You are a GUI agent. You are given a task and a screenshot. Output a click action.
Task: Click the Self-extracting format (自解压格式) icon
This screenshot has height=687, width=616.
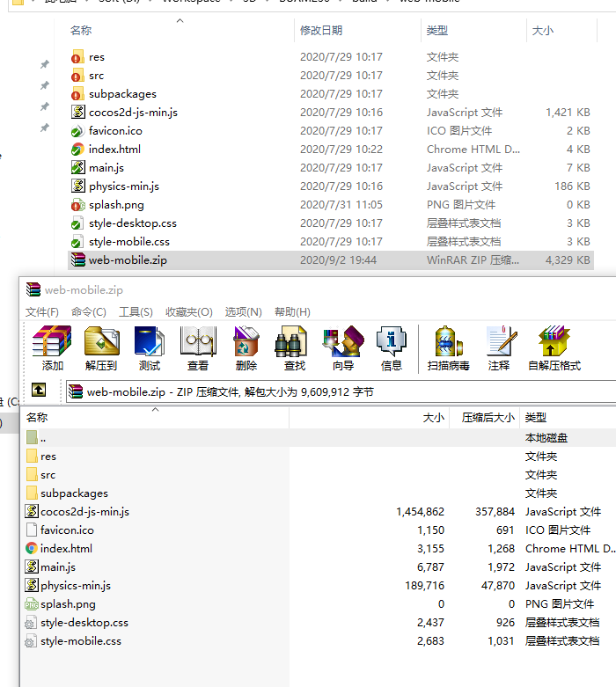pyautogui.click(x=554, y=341)
